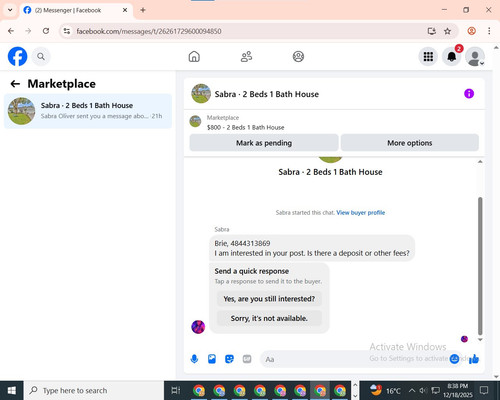
Task: Click the install app icon in address bar
Action: tap(432, 31)
